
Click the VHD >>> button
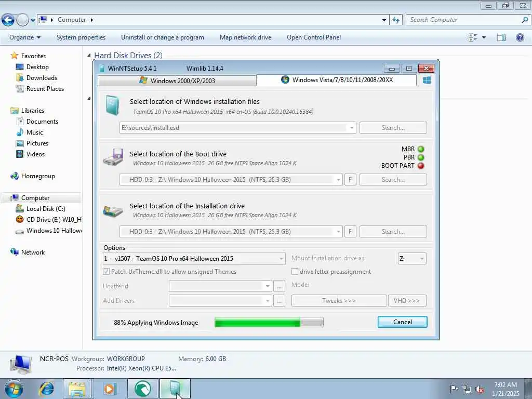[407, 301]
